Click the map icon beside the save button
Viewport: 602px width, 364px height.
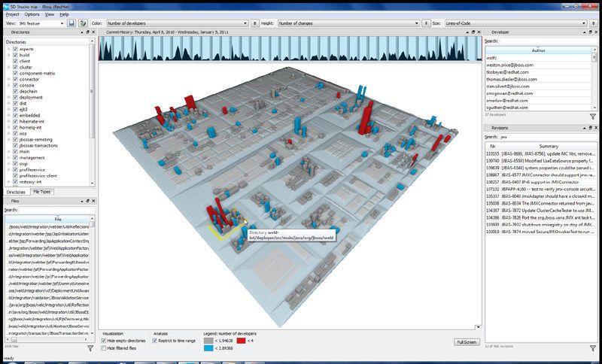pos(83,23)
